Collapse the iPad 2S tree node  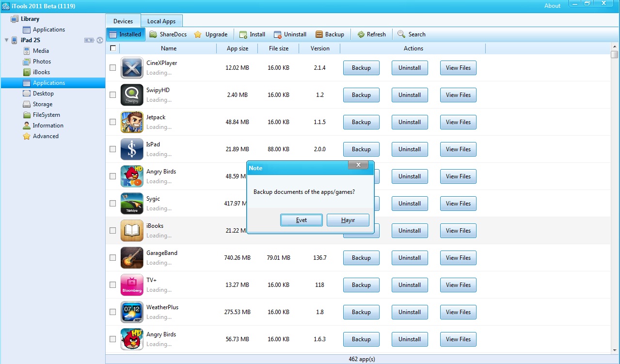coord(6,40)
